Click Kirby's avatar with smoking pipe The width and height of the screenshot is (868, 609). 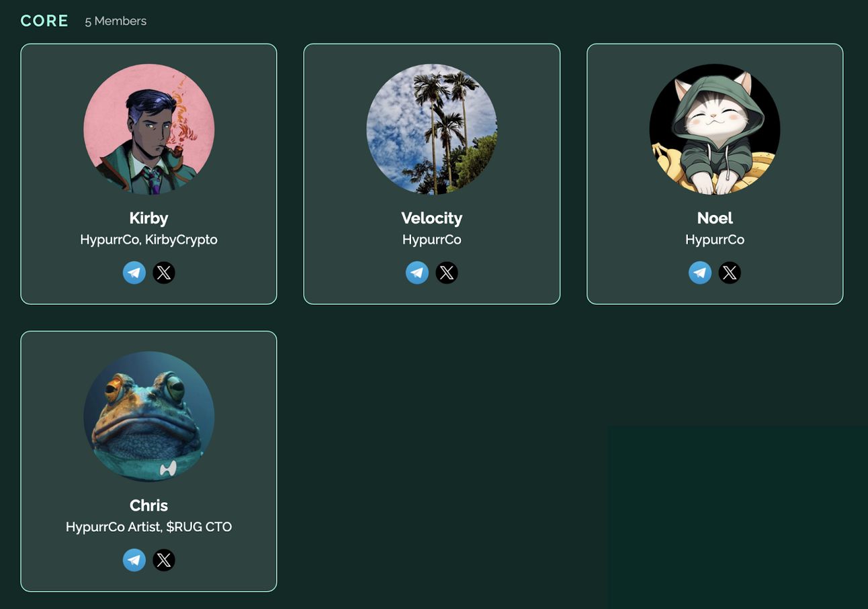149,129
